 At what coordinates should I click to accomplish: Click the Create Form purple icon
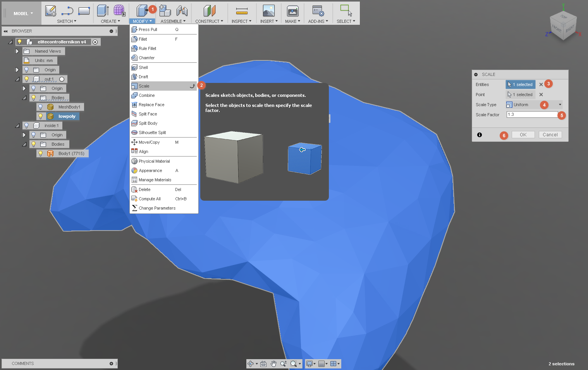tap(119, 11)
